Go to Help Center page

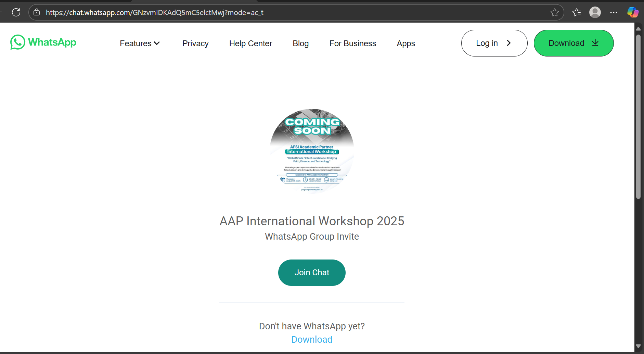tap(250, 43)
